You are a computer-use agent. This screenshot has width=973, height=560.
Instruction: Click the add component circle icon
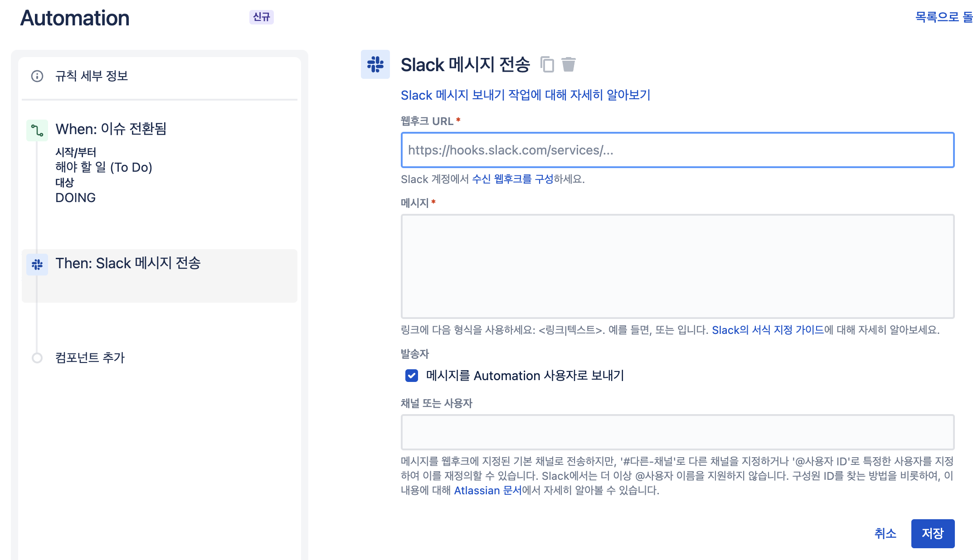click(37, 358)
